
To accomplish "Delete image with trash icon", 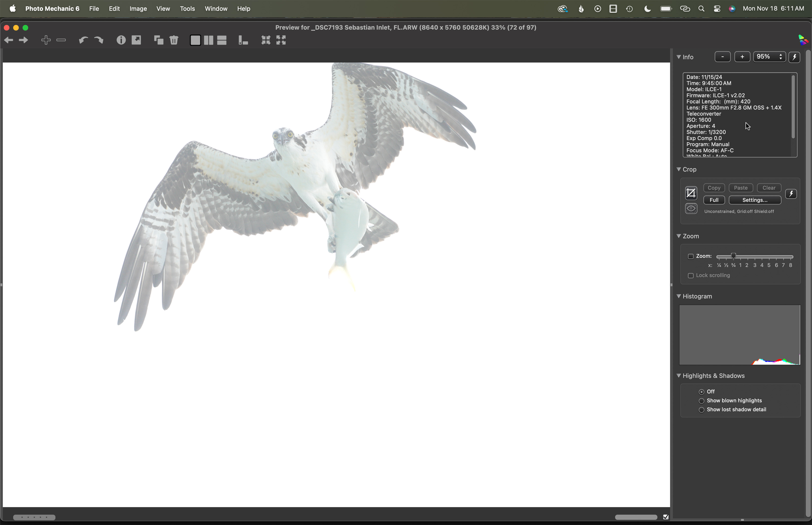I will [174, 40].
